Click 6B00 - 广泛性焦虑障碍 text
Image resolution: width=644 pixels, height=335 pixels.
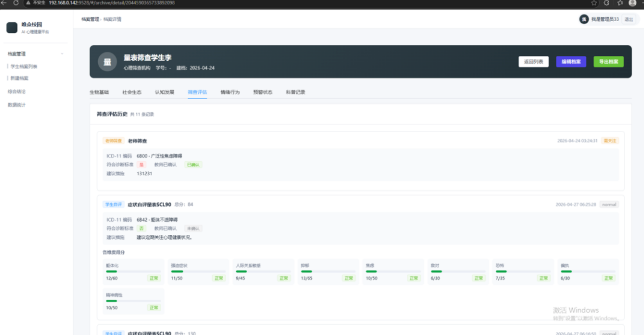click(x=159, y=156)
